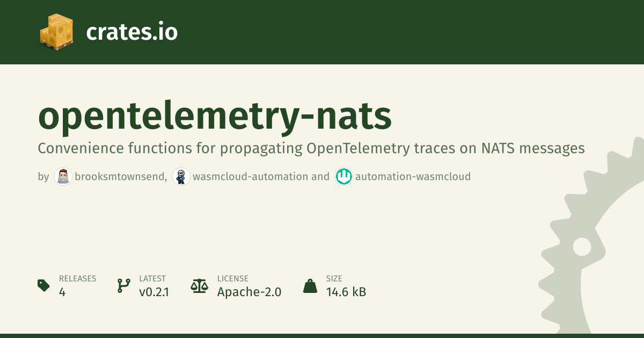Click the releases tag icon
The width and height of the screenshot is (644, 338).
44,285
